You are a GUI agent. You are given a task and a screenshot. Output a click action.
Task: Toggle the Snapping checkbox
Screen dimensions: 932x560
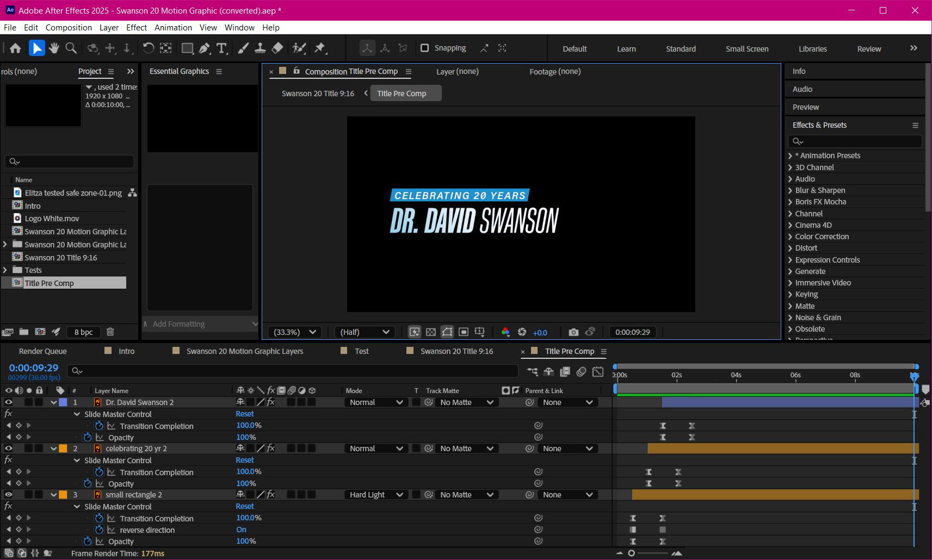click(x=425, y=48)
